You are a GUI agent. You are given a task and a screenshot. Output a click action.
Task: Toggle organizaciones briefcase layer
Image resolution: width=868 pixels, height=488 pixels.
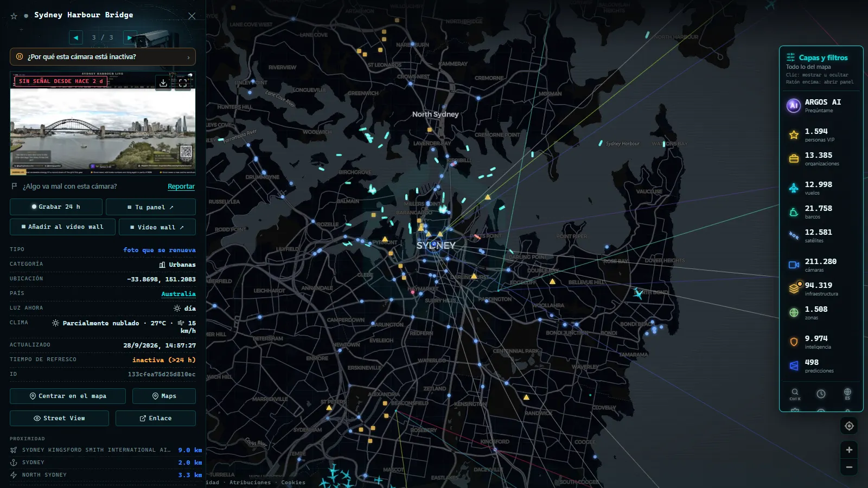(x=794, y=158)
